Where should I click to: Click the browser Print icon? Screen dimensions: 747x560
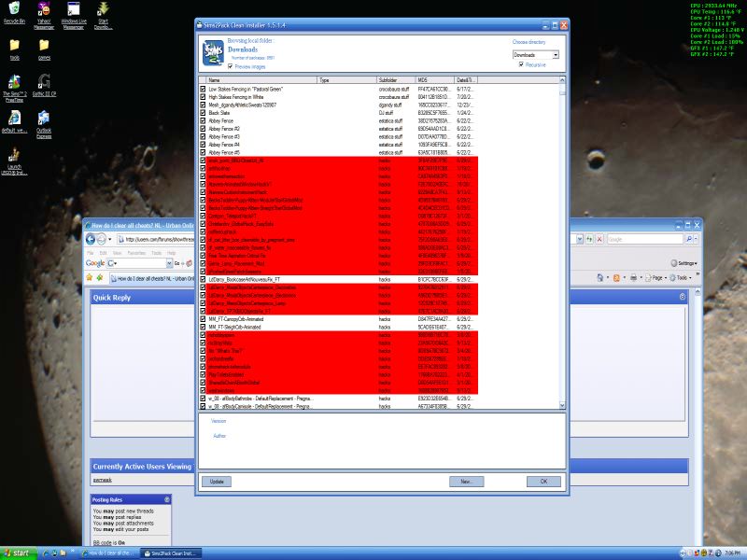[x=633, y=277]
